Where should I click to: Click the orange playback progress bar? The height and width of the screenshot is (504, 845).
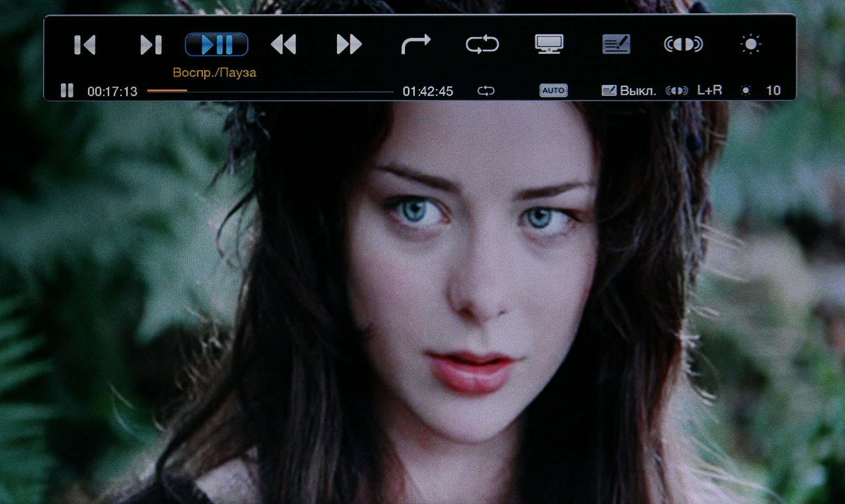tap(167, 91)
